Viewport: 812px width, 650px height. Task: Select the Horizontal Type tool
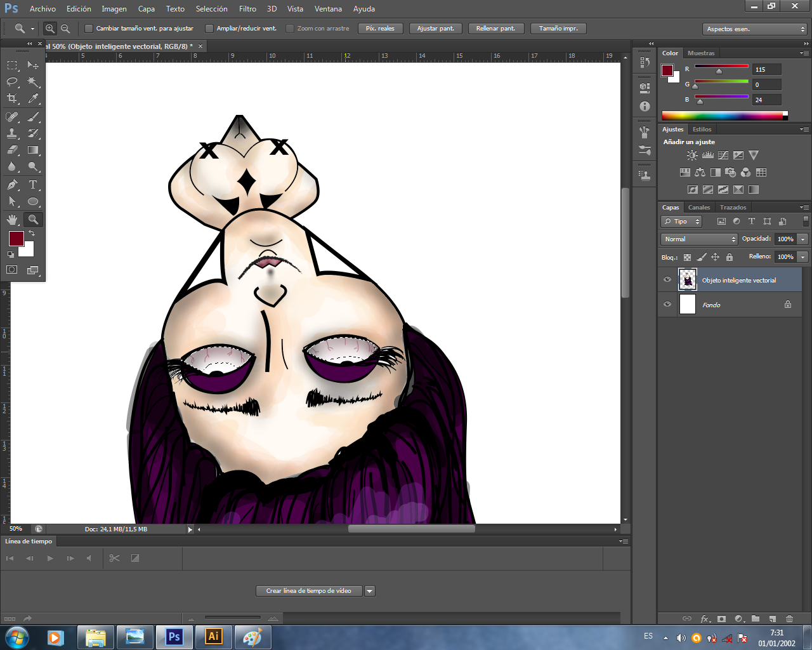33,185
